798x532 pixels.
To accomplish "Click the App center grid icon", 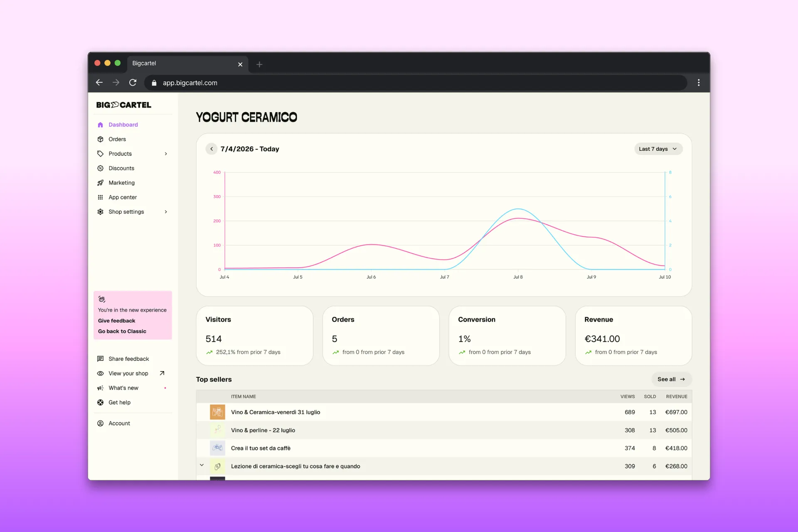I will pyautogui.click(x=100, y=197).
